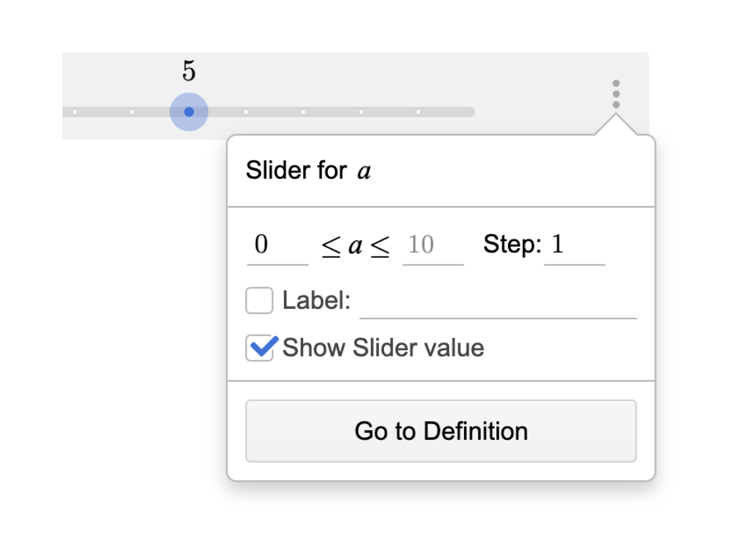Enable the Label checkbox
Viewport: 756px width, 551px height.
coord(259,300)
